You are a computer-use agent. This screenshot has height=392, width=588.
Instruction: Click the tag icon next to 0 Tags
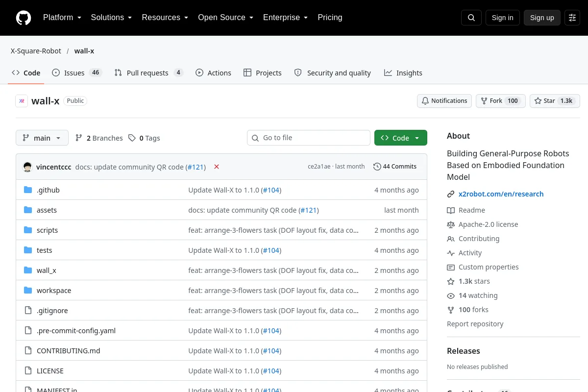point(132,138)
